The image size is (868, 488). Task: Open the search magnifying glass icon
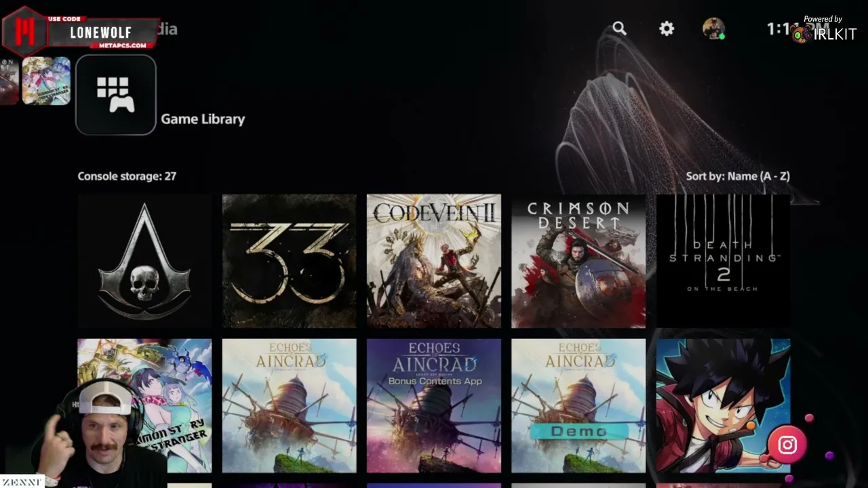(619, 28)
